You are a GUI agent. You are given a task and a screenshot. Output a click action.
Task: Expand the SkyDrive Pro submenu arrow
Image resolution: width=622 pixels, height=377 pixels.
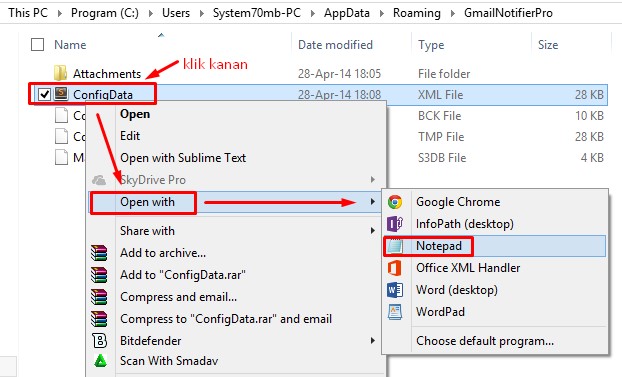click(x=372, y=180)
